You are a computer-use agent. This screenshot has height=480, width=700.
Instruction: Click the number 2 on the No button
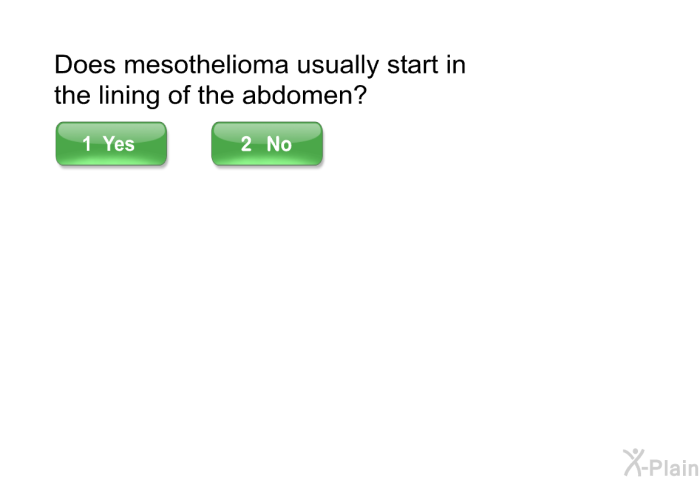[246, 144]
